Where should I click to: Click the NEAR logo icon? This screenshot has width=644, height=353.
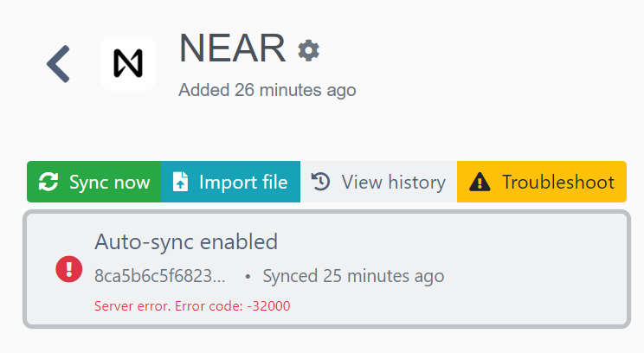(x=128, y=63)
